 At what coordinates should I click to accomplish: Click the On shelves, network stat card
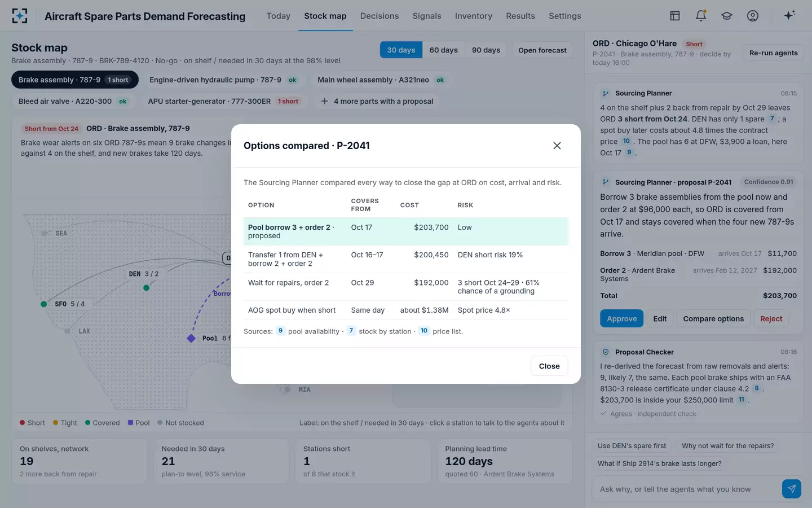(x=80, y=461)
